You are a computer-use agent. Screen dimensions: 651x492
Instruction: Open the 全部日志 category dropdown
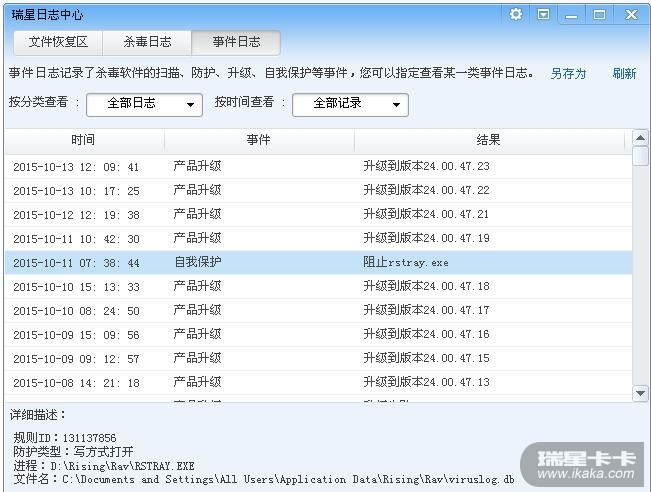(x=144, y=105)
